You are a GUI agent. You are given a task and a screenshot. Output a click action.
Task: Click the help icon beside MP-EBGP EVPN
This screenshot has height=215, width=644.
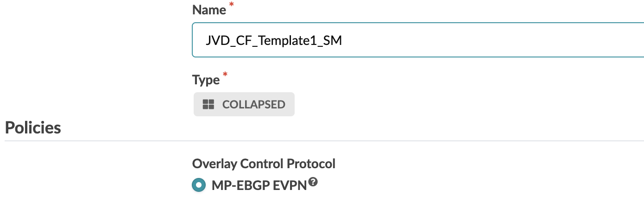[x=314, y=183]
